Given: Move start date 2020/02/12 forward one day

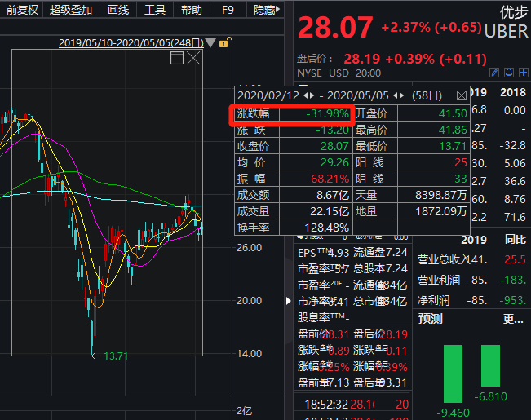Looking at the screenshot, I should pos(312,95).
